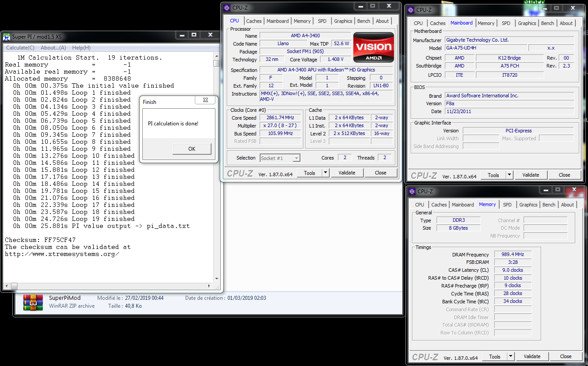Expand Tools dropdown arrow in Mainboard window

point(509,175)
